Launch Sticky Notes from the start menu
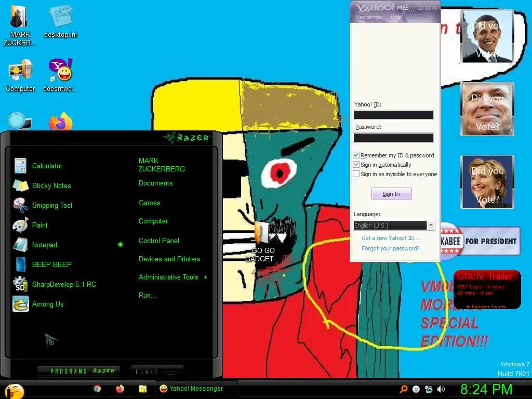This screenshot has width=532, height=399. tap(43, 185)
